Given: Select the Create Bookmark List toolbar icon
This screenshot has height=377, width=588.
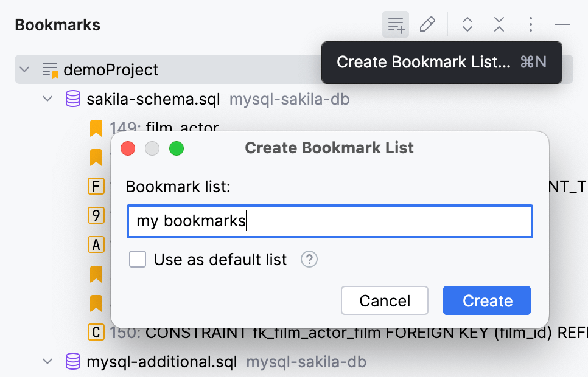Looking at the screenshot, I should click(396, 24).
